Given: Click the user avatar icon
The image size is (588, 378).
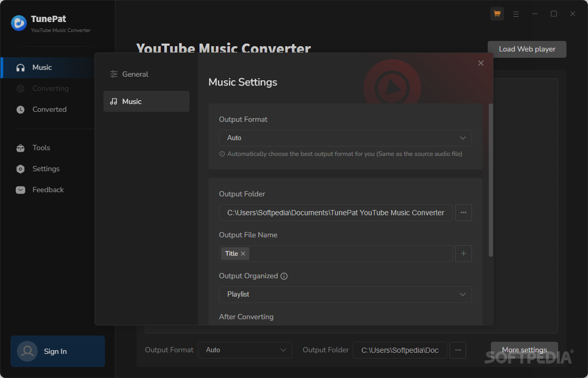Looking at the screenshot, I should pos(27,351).
